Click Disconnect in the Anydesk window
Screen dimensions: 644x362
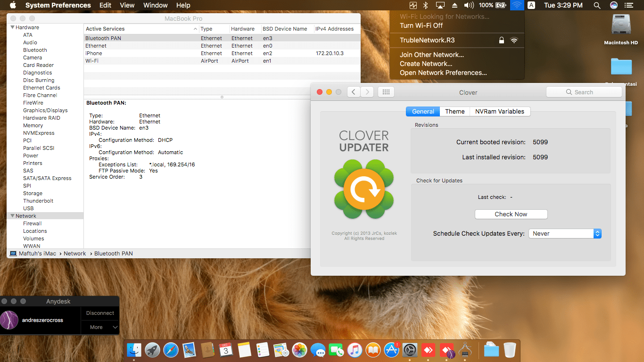(100, 313)
